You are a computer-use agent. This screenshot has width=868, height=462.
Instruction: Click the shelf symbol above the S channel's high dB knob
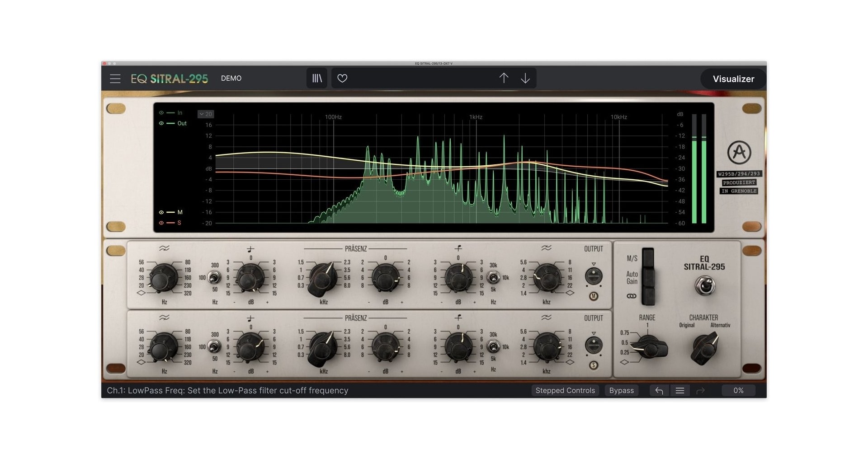pos(458,317)
